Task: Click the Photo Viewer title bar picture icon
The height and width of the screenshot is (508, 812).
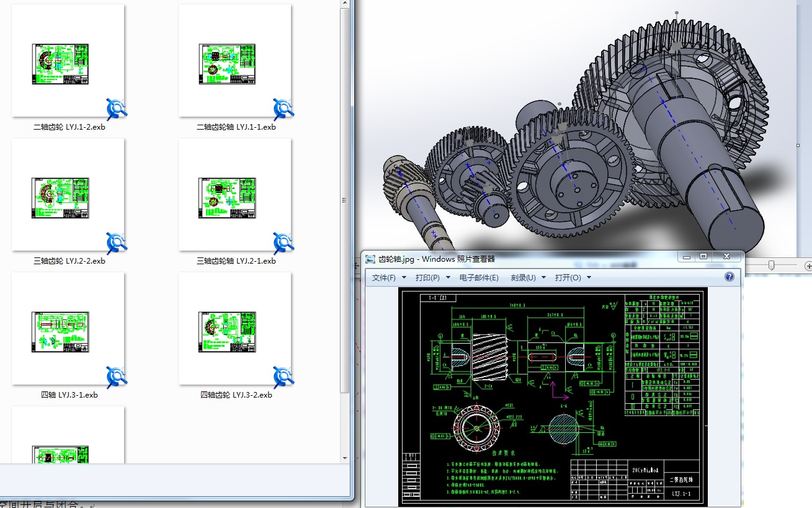Action: [370, 259]
